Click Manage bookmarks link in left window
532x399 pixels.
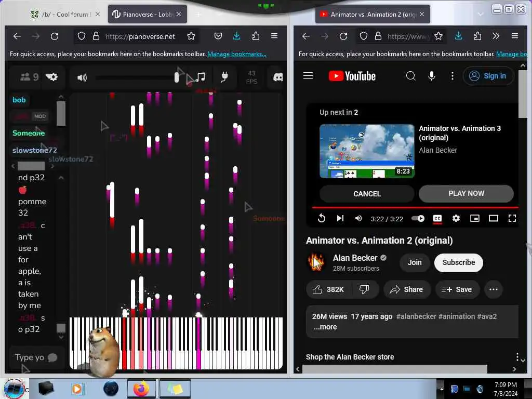(237, 54)
